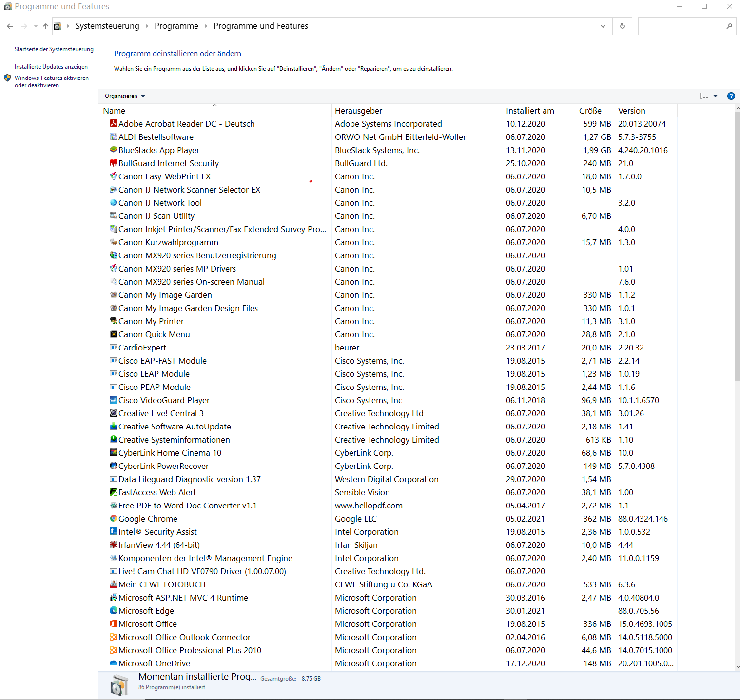
Task: Click the Microsoft OneDrive icon
Action: (114, 663)
